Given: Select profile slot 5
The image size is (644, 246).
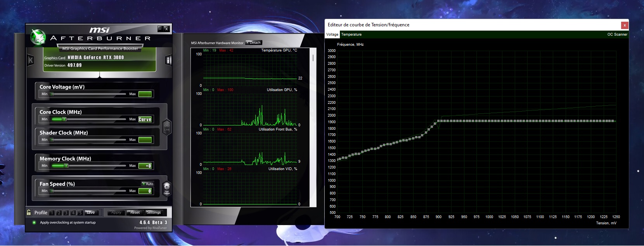Looking at the screenshot, I should tap(80, 213).
